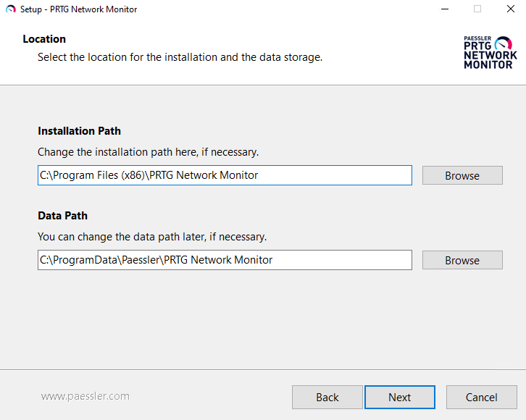Click the Paessler PRTG Network Monitor logo
This screenshot has height=420, width=526.
[x=490, y=52]
